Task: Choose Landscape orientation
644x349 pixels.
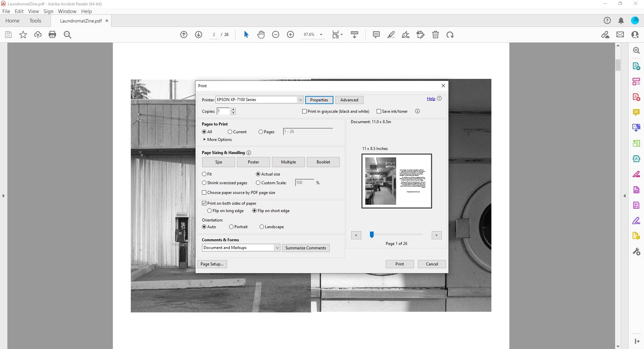Action: pyautogui.click(x=262, y=227)
